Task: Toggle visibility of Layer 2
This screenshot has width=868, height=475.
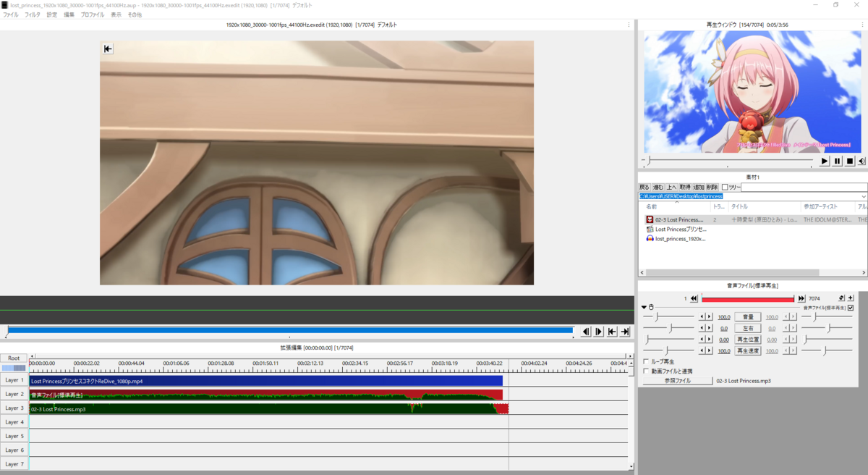Action: (x=14, y=394)
